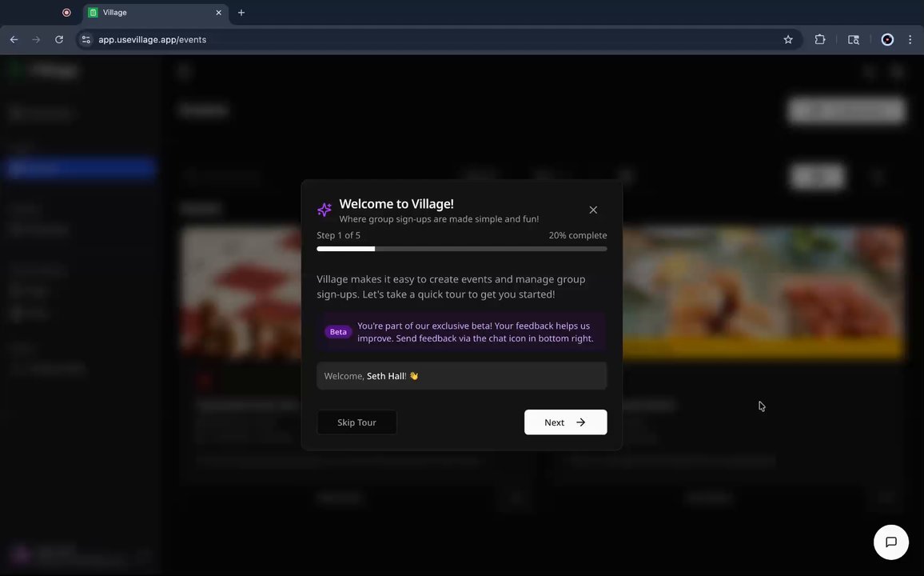Click Skip Tour button
The image size is (924, 576).
pos(356,422)
